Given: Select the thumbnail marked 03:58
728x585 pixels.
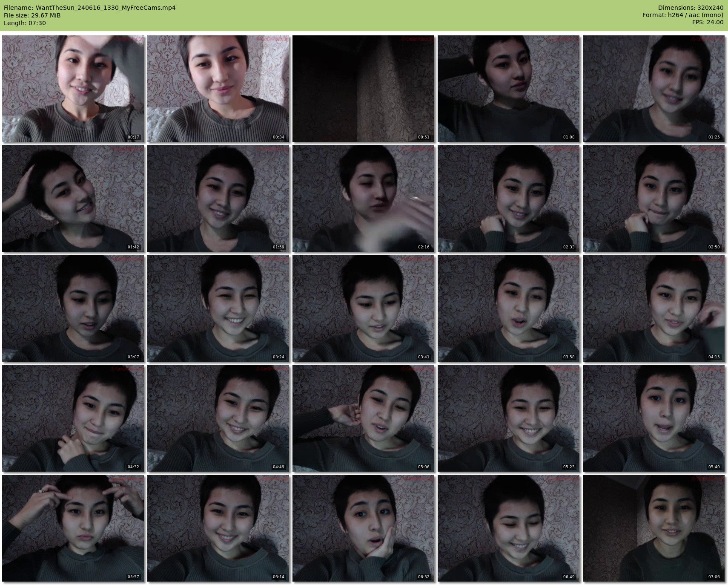Looking at the screenshot, I should [509, 308].
